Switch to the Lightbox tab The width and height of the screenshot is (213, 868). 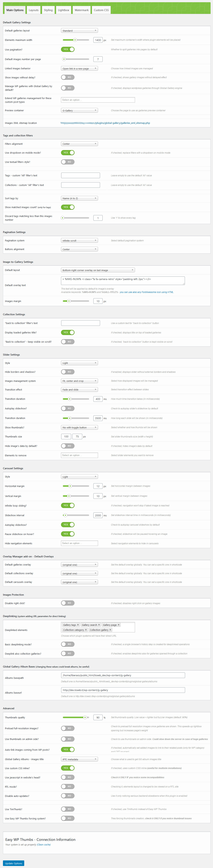coord(63,10)
